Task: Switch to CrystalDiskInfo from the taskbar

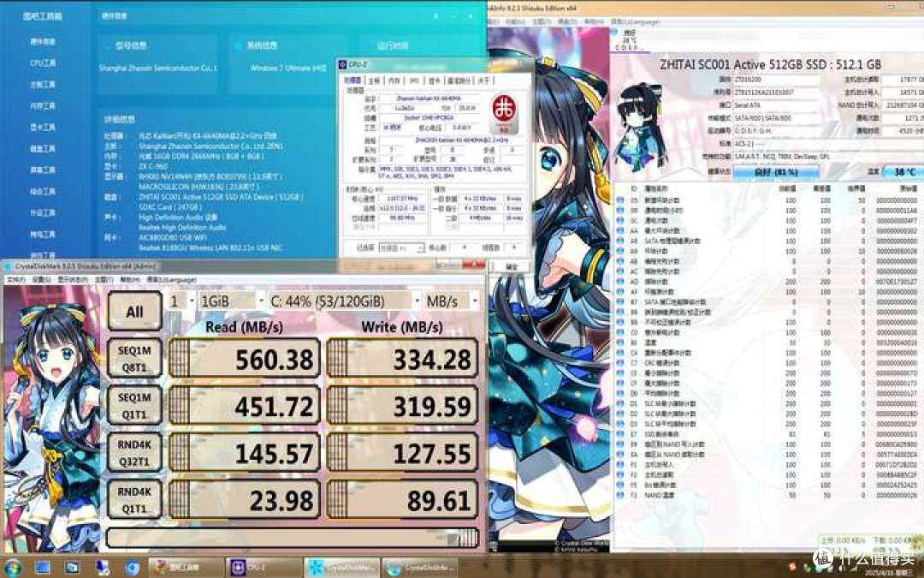Action: 420,568
